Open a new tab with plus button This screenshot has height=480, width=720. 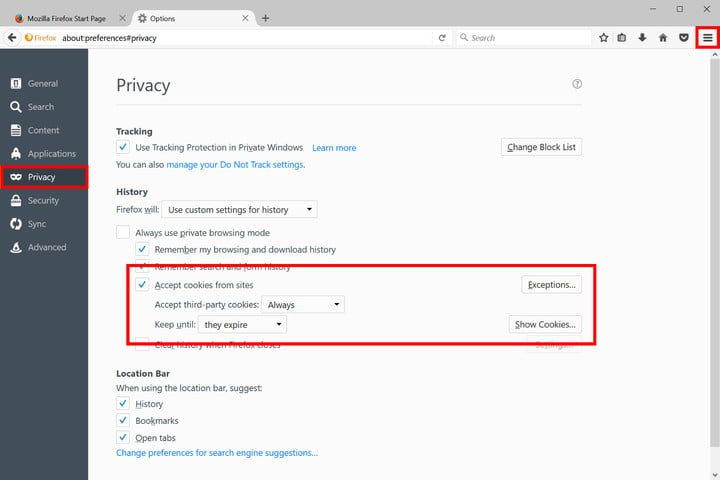pyautogui.click(x=265, y=18)
